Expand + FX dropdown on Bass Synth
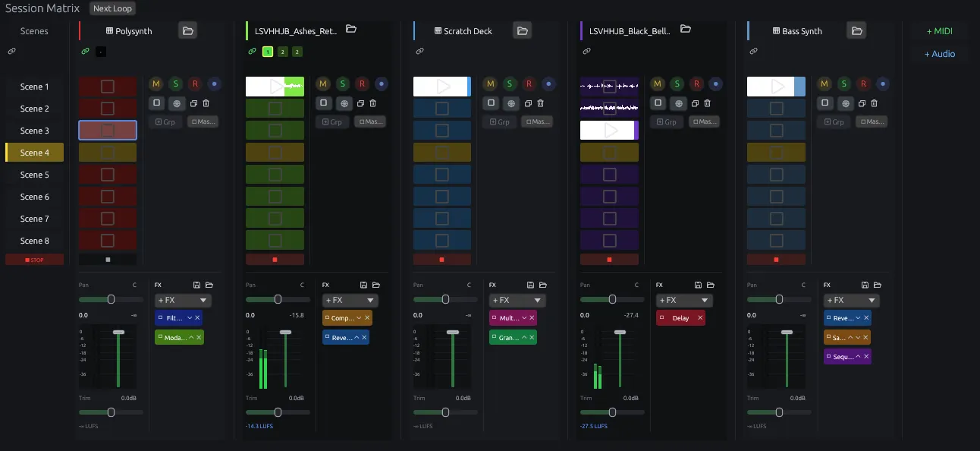Viewport: 980px width, 451px height. pyautogui.click(x=852, y=301)
